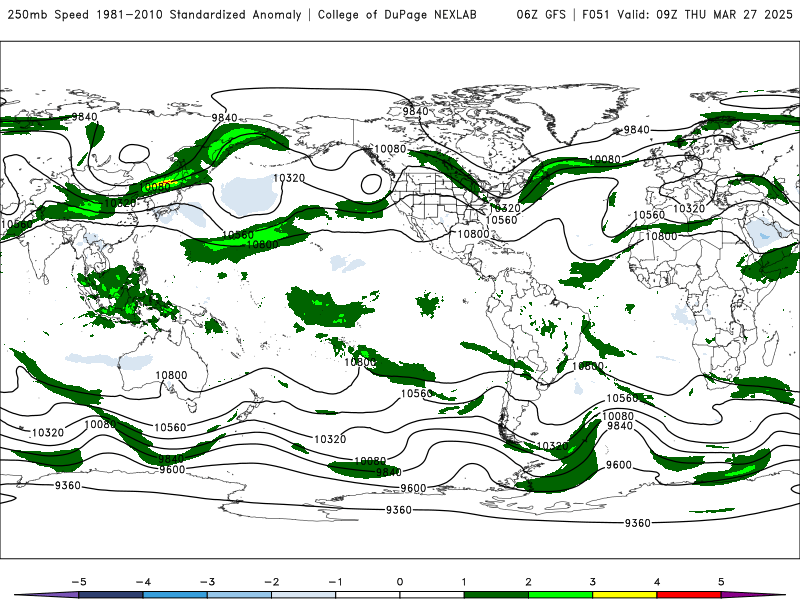Select the bright green swatch between 2 and 3
The image size is (800, 600).
(560, 595)
